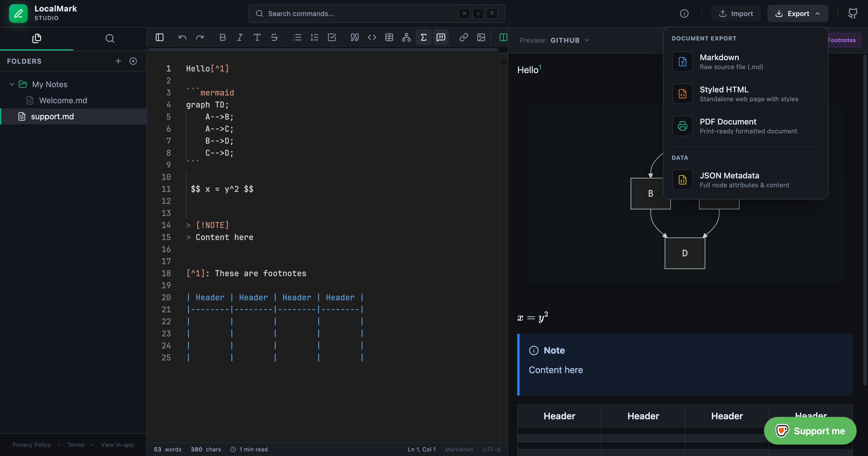The image size is (868, 456).
Task: Toggle the split preview pane
Action: (x=503, y=37)
